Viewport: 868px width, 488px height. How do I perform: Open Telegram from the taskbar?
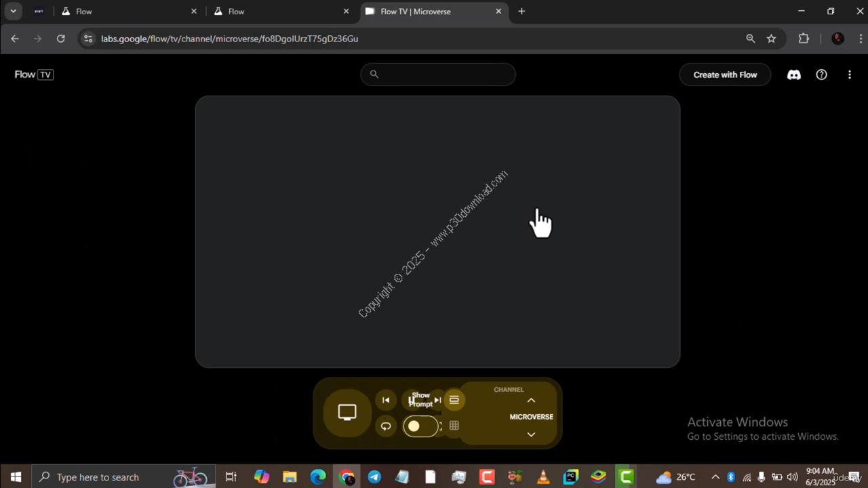[374, 477]
